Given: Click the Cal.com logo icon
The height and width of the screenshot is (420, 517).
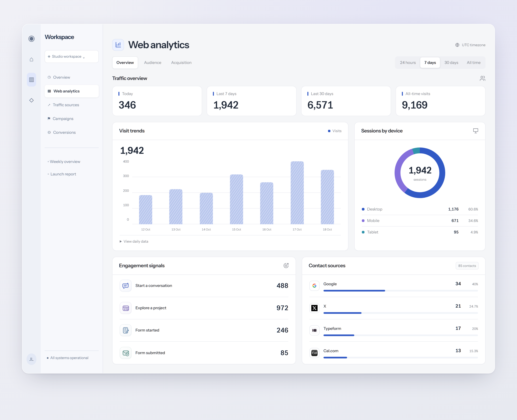Looking at the screenshot, I should [x=315, y=353].
